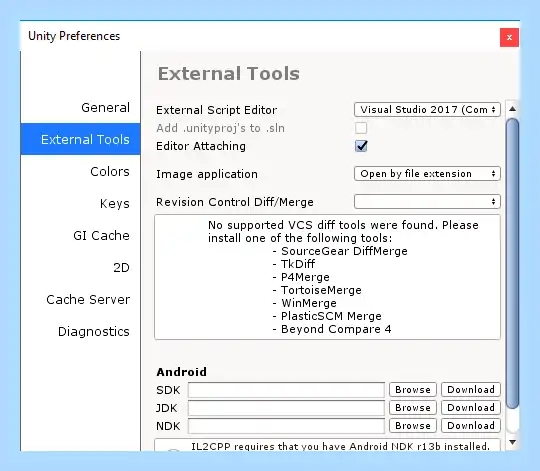Switch to the Colors section
540x471 pixels.
(110, 171)
